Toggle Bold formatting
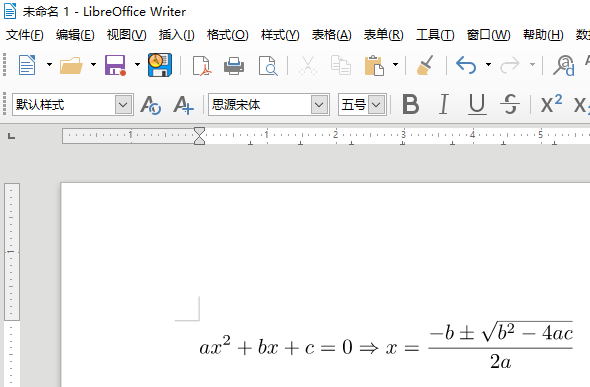The height and width of the screenshot is (387, 590). pyautogui.click(x=411, y=104)
